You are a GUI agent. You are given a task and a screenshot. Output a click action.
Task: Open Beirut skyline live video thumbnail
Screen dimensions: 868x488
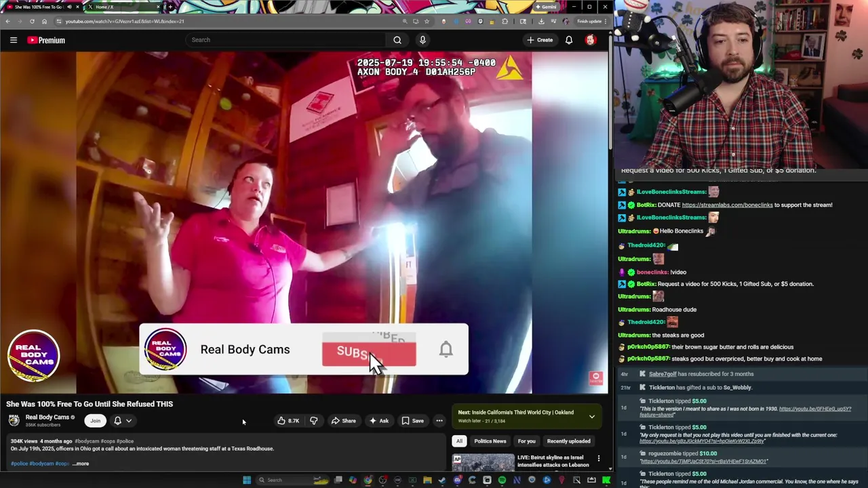484,463
